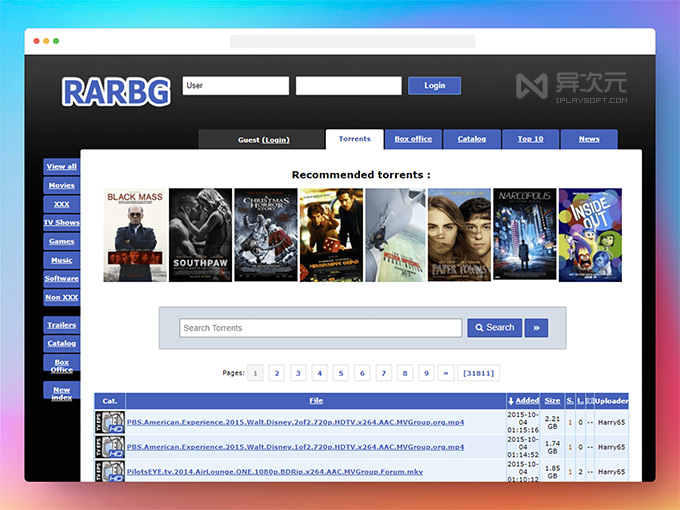
Task: Expand advanced search with double-arrow button
Action: [x=536, y=328]
